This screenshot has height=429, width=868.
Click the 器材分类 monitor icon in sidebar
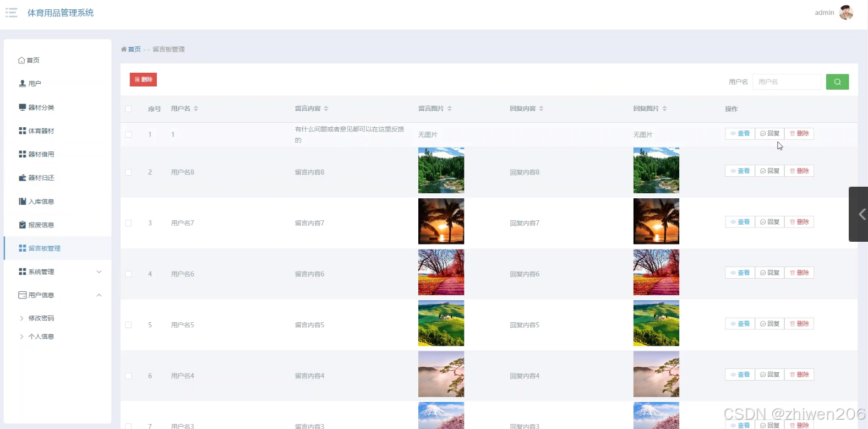point(23,107)
